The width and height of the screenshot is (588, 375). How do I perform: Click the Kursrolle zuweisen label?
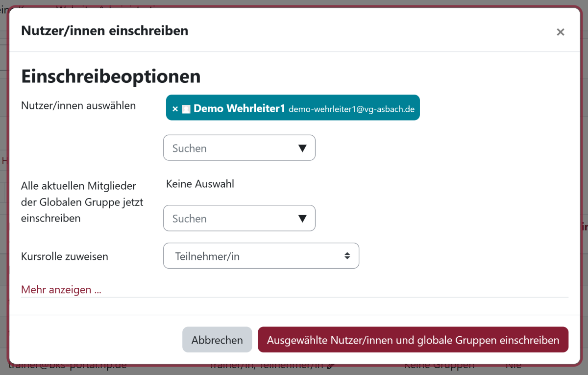click(65, 256)
